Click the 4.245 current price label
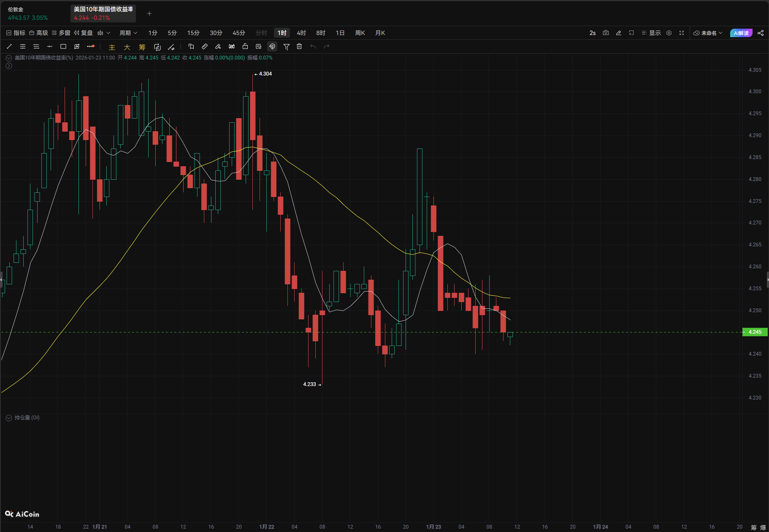 point(755,332)
